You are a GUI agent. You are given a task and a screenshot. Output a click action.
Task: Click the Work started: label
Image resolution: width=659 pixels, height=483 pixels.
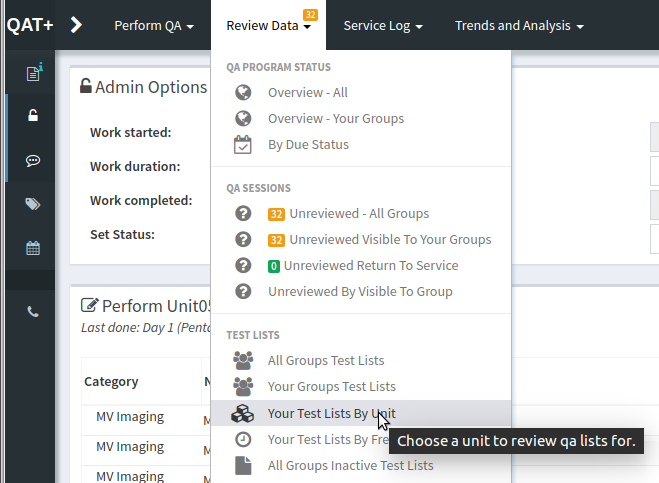click(x=131, y=132)
